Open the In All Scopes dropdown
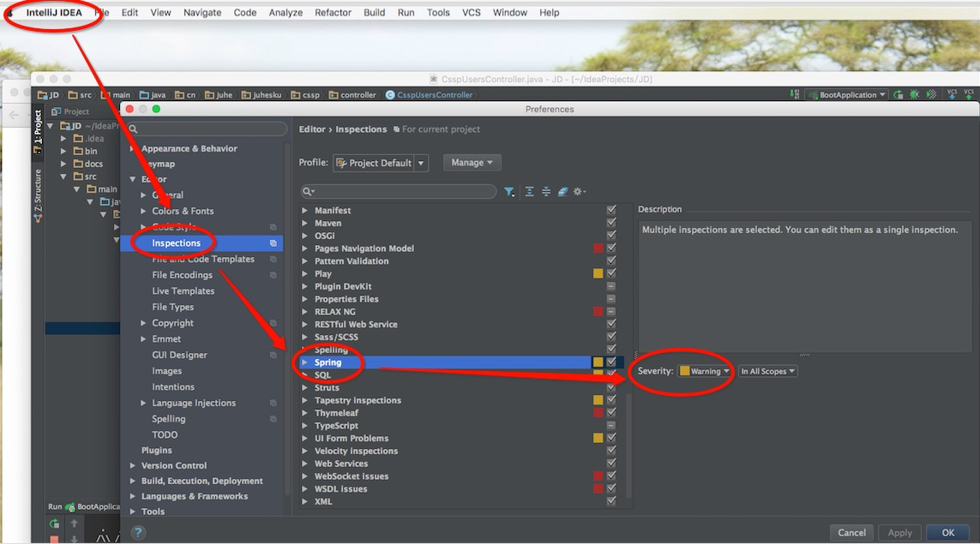980x544 pixels. (767, 371)
